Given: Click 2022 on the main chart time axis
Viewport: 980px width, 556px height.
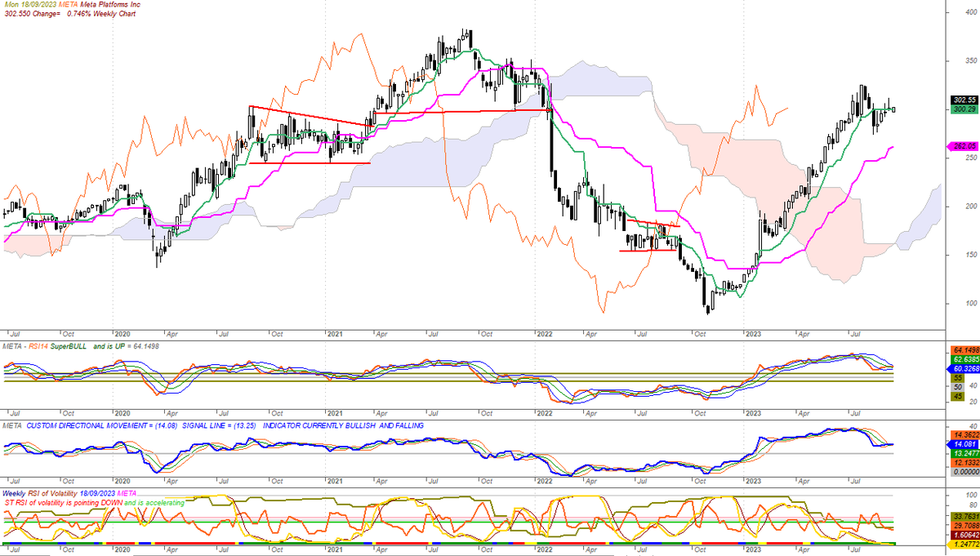Looking at the screenshot, I should [545, 334].
